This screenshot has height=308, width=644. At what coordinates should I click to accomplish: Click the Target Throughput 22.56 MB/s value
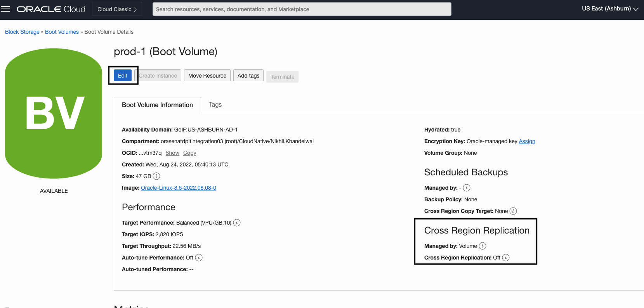click(187, 246)
